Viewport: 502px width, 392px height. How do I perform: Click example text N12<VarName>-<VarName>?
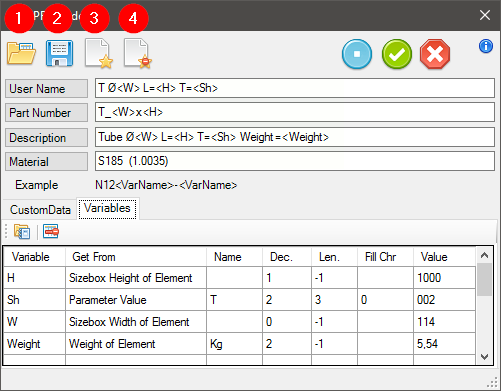pos(166,185)
